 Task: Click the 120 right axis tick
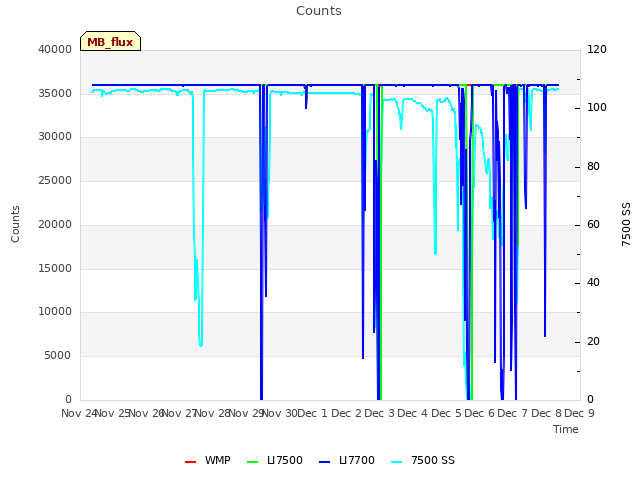pyautogui.click(x=597, y=49)
